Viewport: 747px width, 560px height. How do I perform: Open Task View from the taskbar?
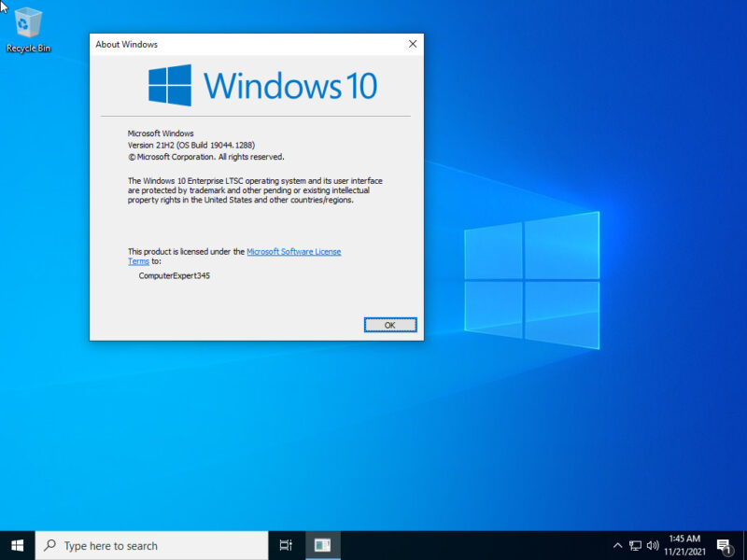click(x=286, y=545)
